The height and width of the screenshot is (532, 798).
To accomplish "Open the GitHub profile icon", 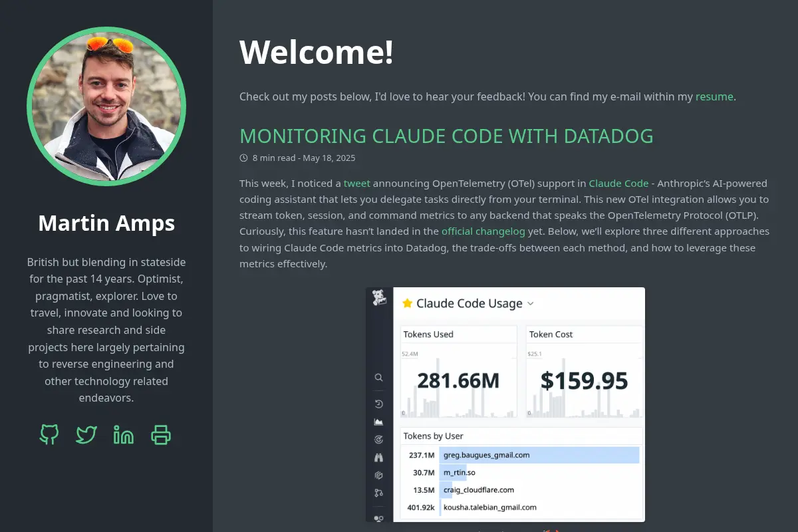I will click(x=49, y=435).
